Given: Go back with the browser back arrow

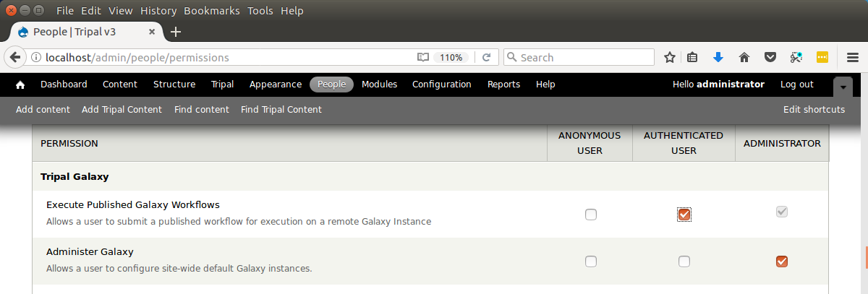Looking at the screenshot, I should tap(14, 57).
